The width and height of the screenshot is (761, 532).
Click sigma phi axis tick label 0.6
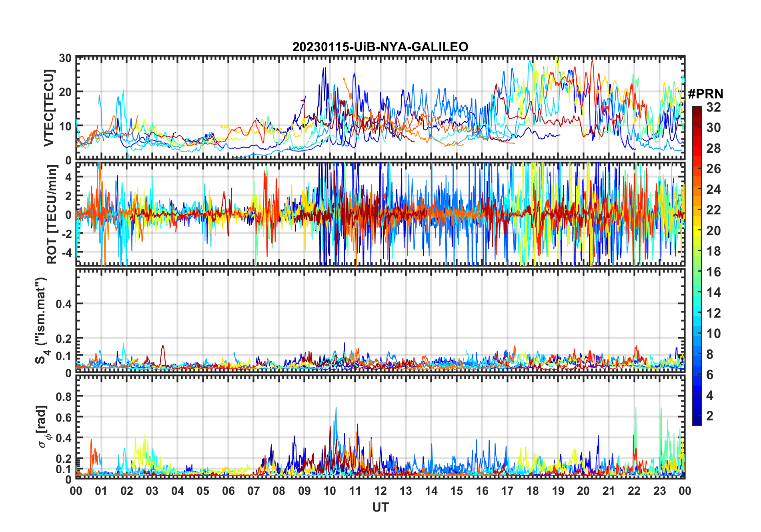pyautogui.click(x=64, y=417)
